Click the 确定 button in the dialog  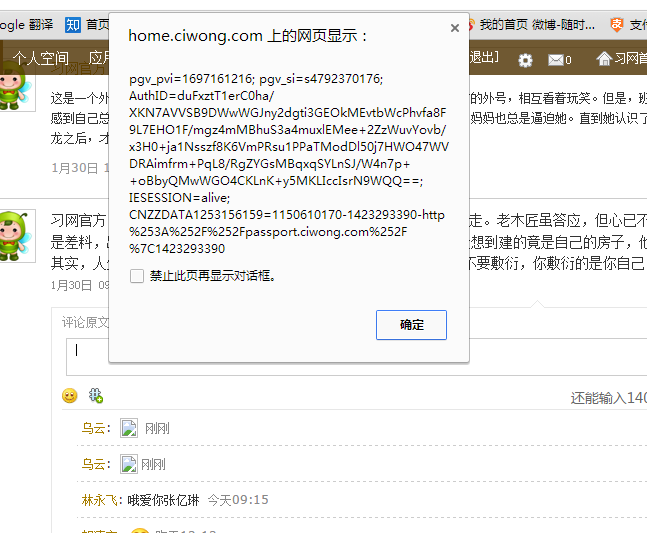click(x=411, y=325)
